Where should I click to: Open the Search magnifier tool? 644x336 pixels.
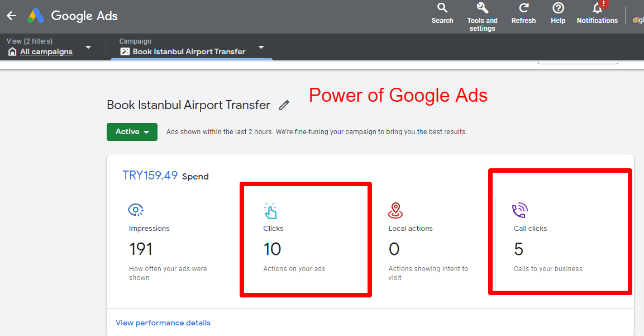(442, 8)
